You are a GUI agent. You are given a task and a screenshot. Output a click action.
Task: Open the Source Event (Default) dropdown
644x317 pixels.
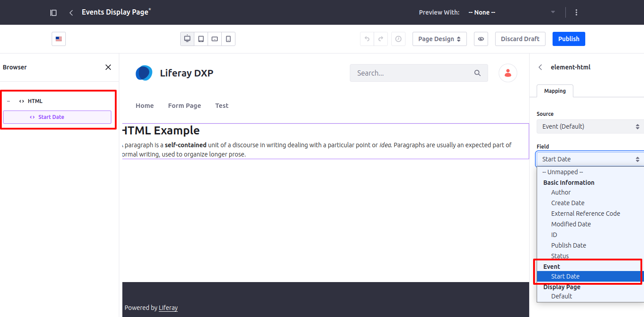tap(591, 126)
